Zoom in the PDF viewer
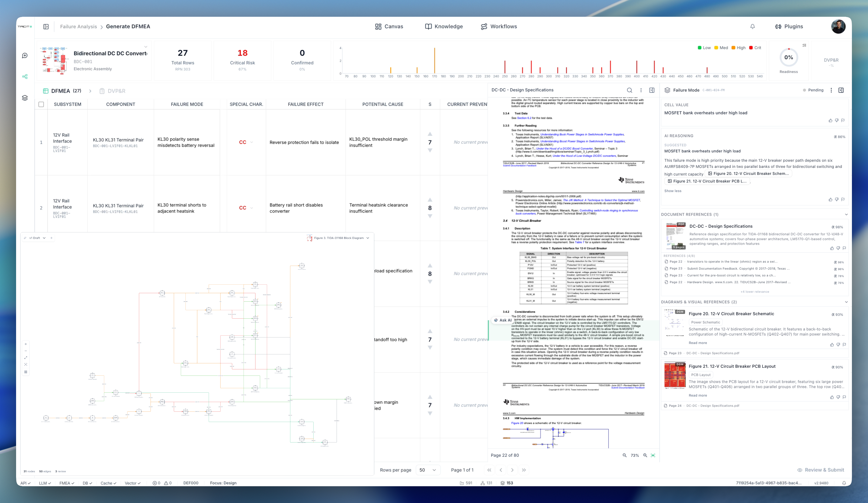The height and width of the screenshot is (503, 868). click(645, 455)
